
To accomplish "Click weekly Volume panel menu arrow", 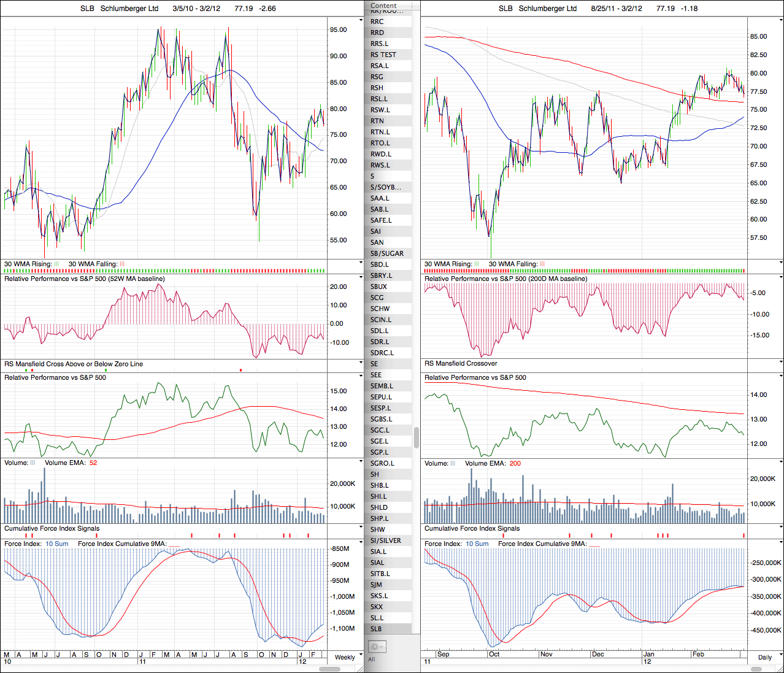I will coord(361,461).
